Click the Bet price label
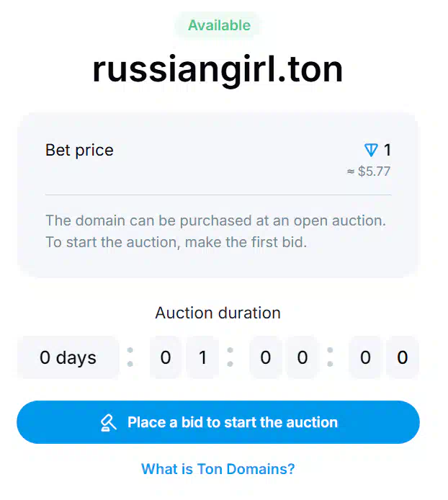This screenshot has width=448, height=500. (x=79, y=150)
